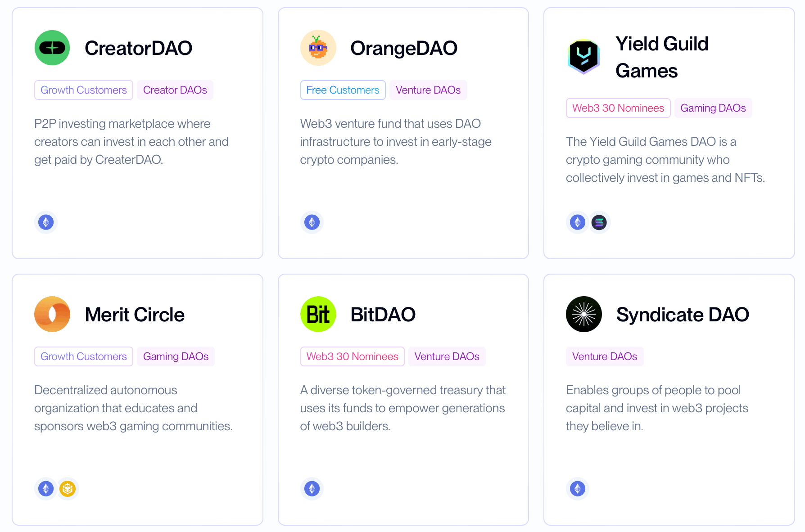Select the Ethereum icon on the CreatorDAO card
Image resolution: width=805 pixels, height=532 pixels.
[x=45, y=222]
